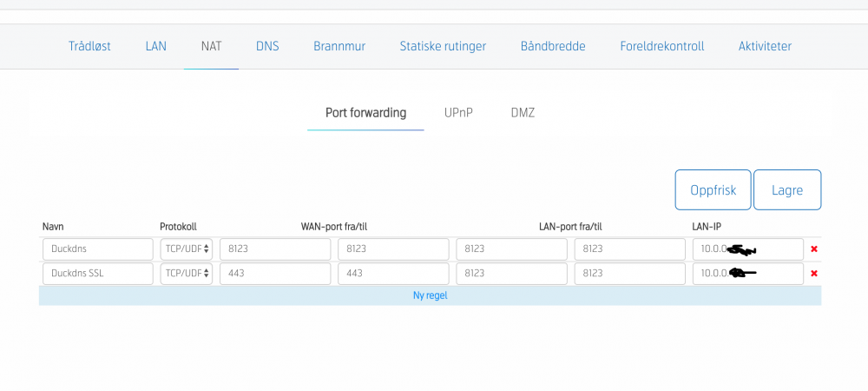
Task: Go to the DNS tab
Action: point(267,46)
